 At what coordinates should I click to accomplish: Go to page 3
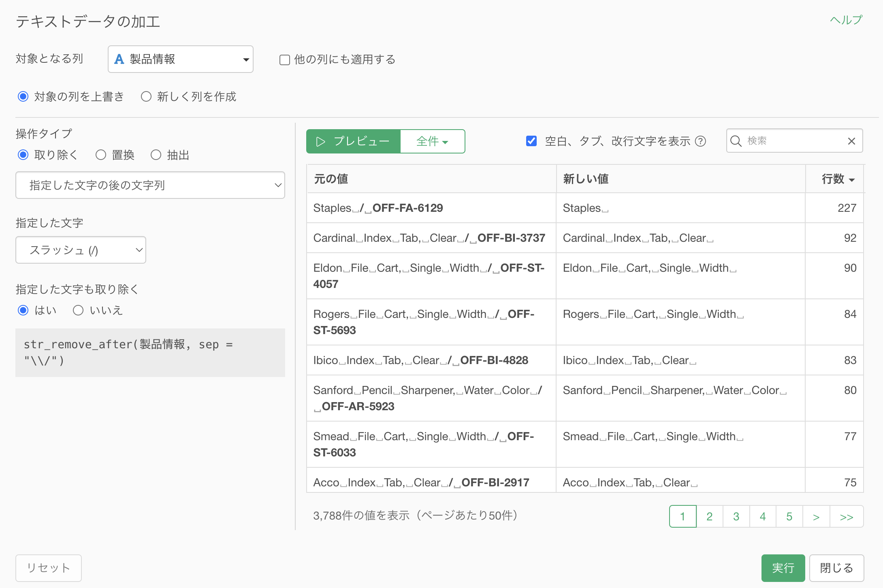(736, 516)
